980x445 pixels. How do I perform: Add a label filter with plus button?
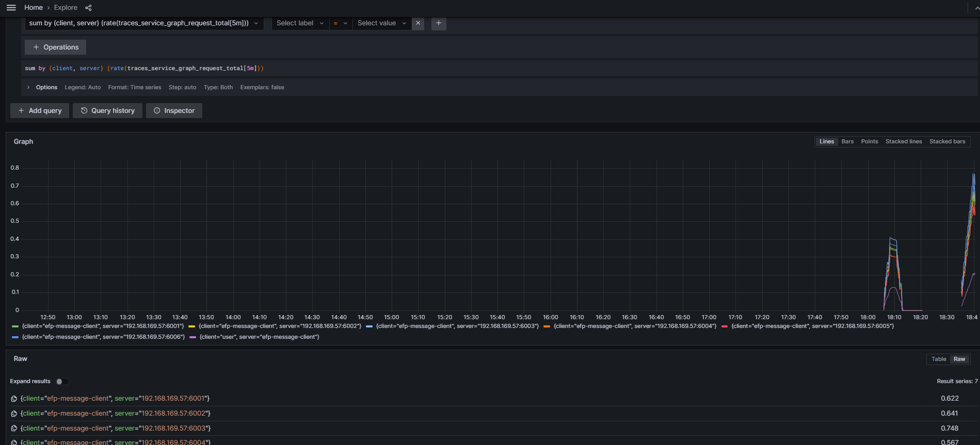tap(439, 23)
